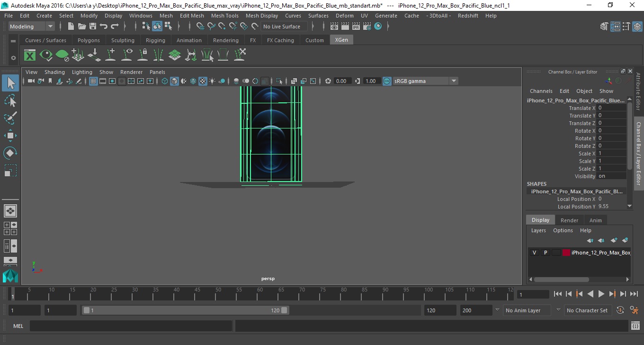Open the Shading panel menu

[54, 72]
